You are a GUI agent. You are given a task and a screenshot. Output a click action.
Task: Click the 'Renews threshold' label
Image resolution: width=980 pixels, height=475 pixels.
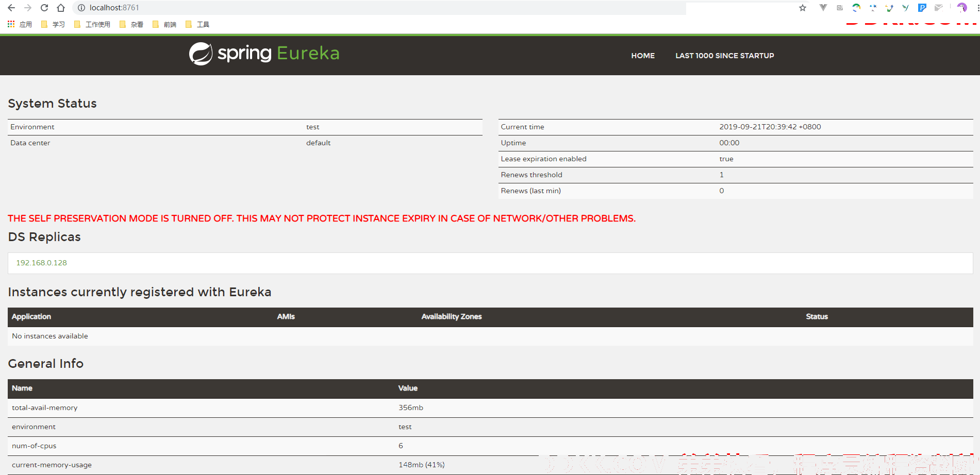tap(531, 175)
